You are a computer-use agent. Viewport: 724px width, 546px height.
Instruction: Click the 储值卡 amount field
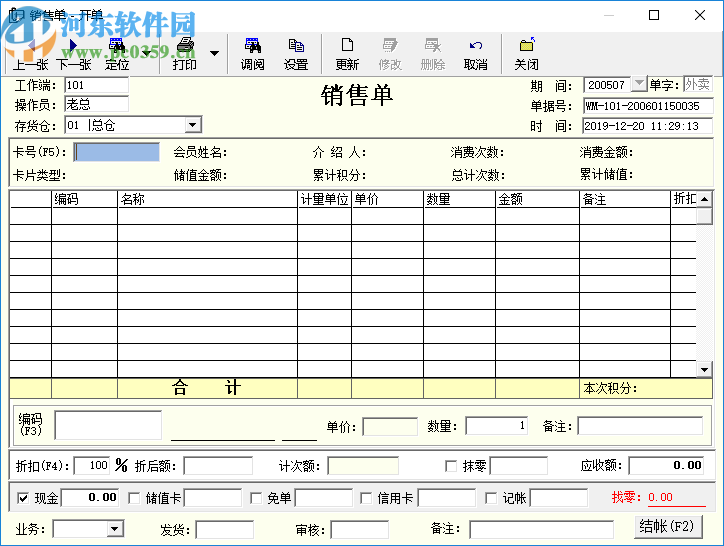pyautogui.click(x=213, y=498)
